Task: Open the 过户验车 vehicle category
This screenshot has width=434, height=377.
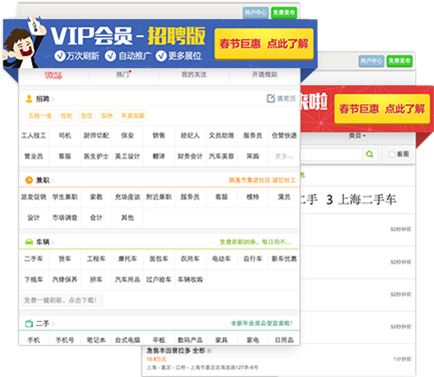Action: 159,280
